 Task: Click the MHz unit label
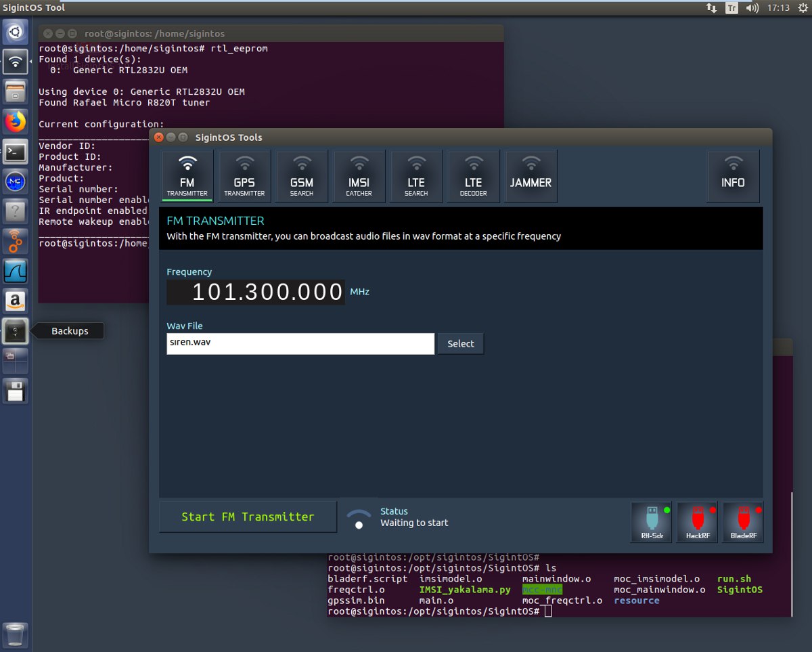click(359, 292)
